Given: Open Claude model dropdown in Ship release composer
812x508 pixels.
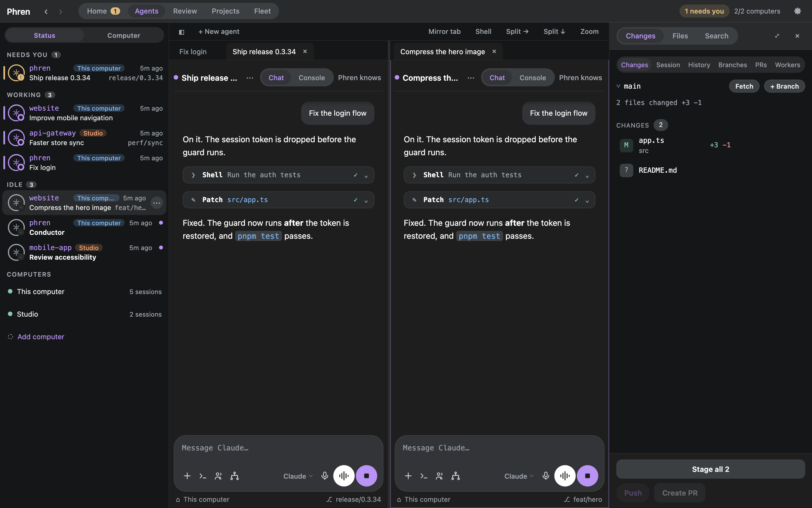Looking at the screenshot, I should tap(298, 476).
